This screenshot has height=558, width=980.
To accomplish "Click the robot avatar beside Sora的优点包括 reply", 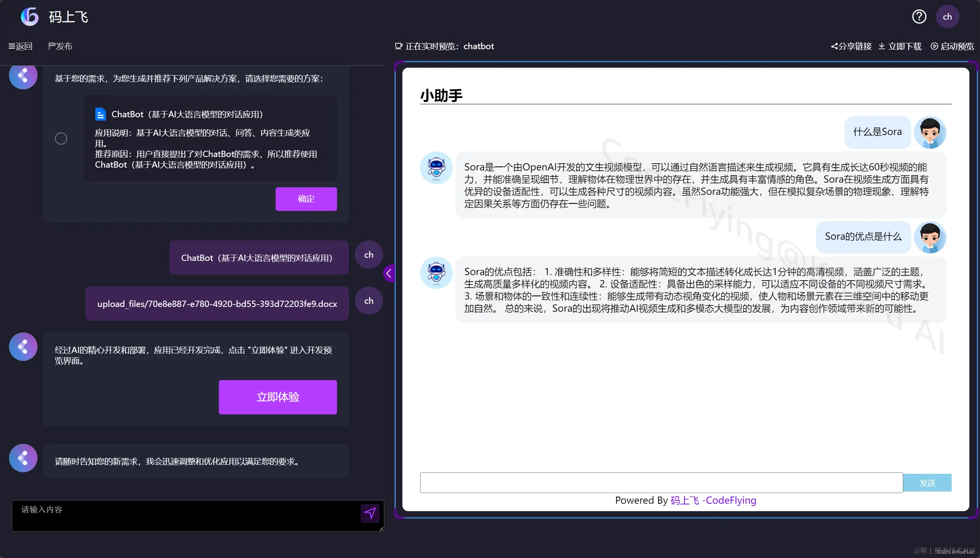I will pyautogui.click(x=436, y=273).
